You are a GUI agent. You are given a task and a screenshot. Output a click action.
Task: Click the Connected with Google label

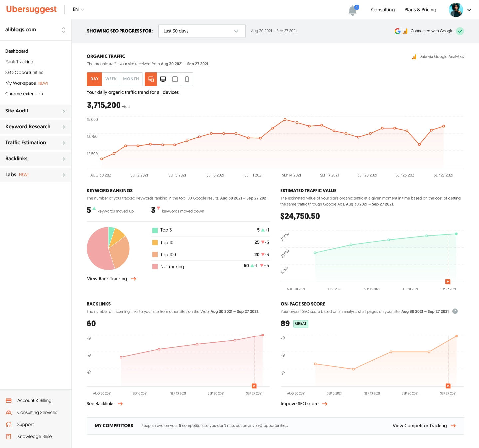click(432, 31)
